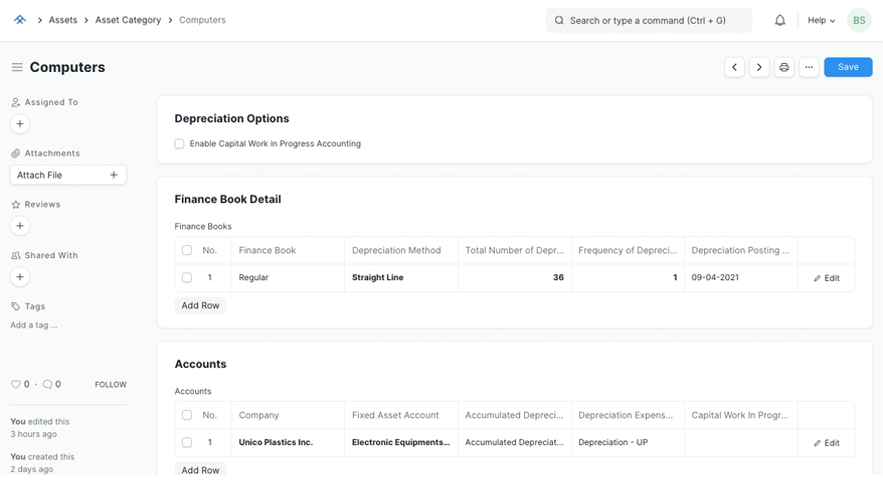The width and height of the screenshot is (883, 503).
Task: Click the like heart icon
Action: click(x=16, y=384)
